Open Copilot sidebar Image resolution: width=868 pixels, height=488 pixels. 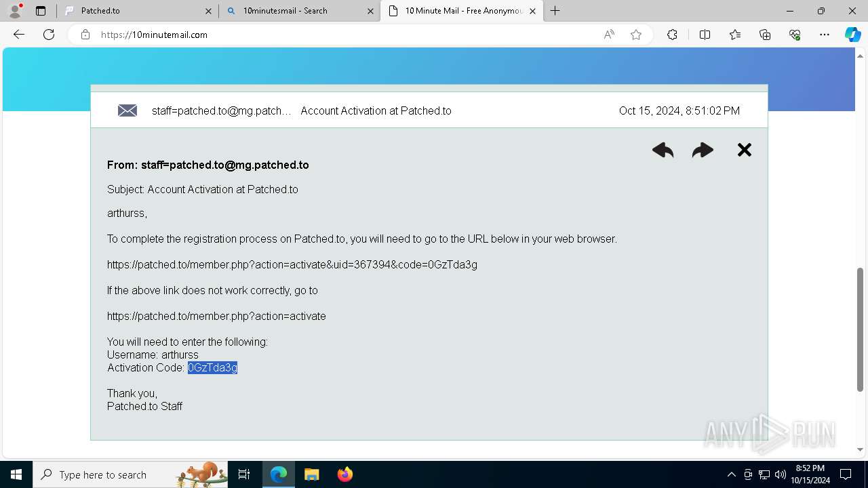pos(852,35)
